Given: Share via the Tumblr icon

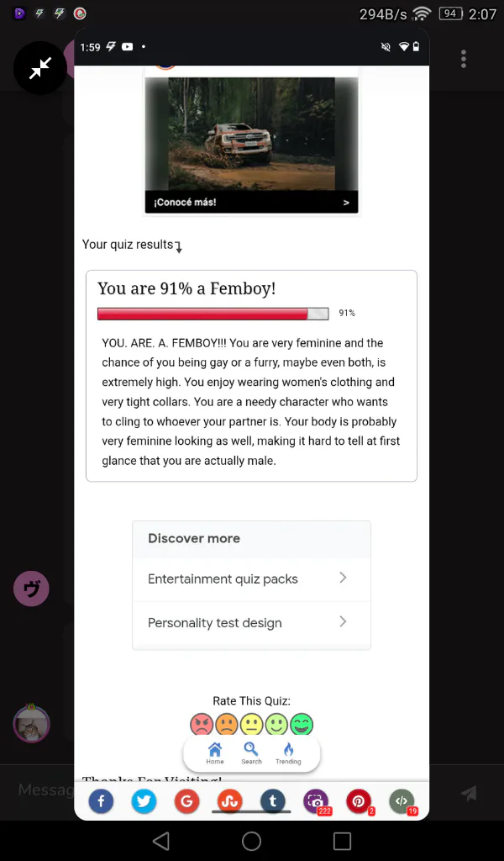Looking at the screenshot, I should (272, 801).
